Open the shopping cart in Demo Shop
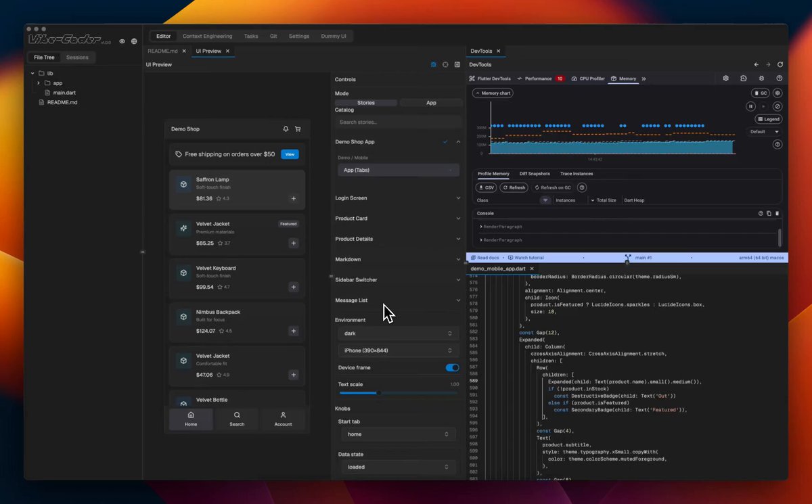Viewport: 812px width, 504px height. (298, 129)
